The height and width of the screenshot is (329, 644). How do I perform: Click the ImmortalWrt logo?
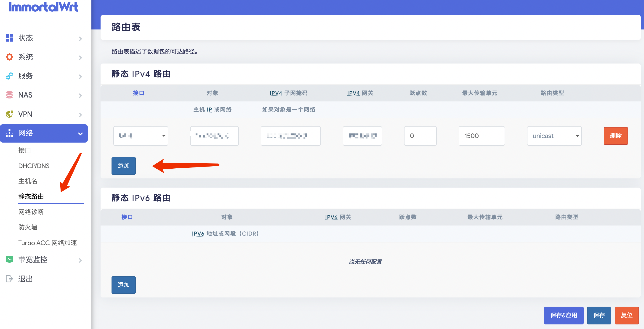[43, 7]
